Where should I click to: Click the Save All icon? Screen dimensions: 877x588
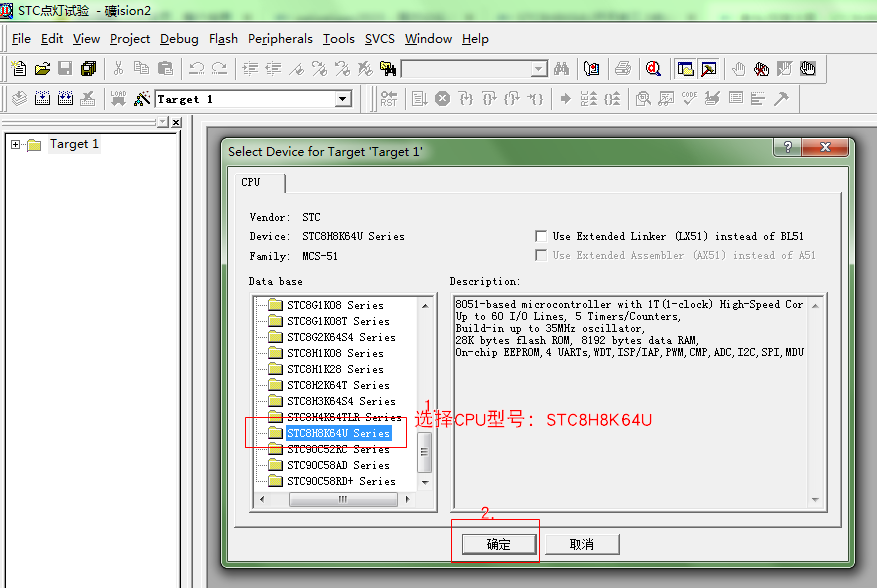[x=88, y=69]
